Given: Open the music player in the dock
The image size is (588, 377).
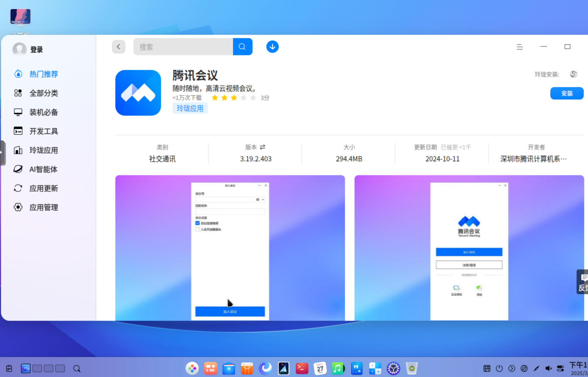Looking at the screenshot, I should 338,368.
